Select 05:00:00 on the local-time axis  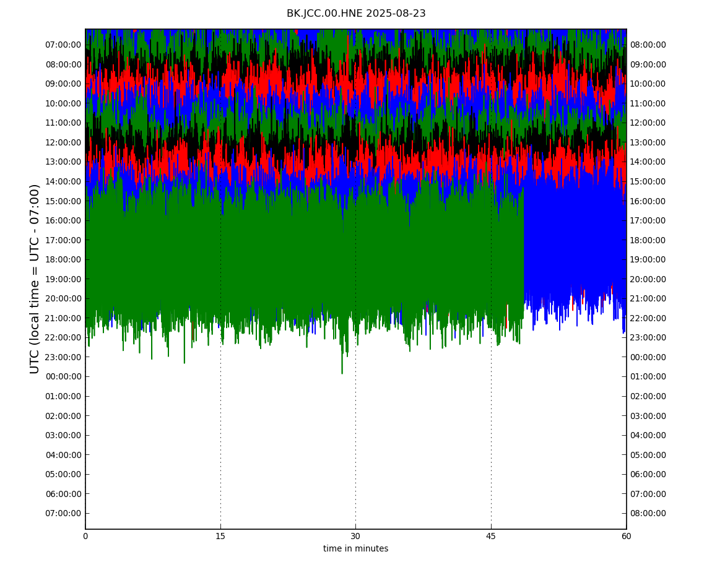(x=648, y=454)
